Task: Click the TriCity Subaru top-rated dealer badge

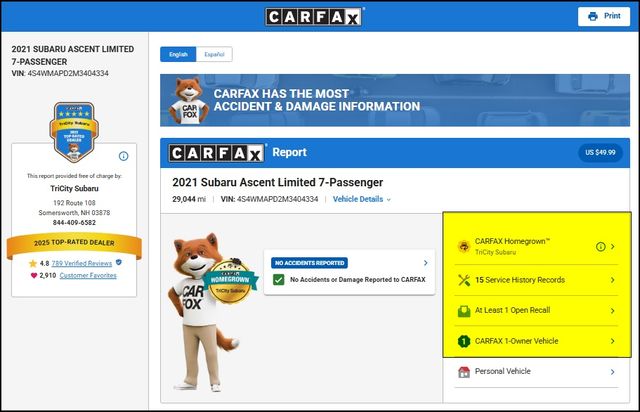Action: (x=74, y=132)
